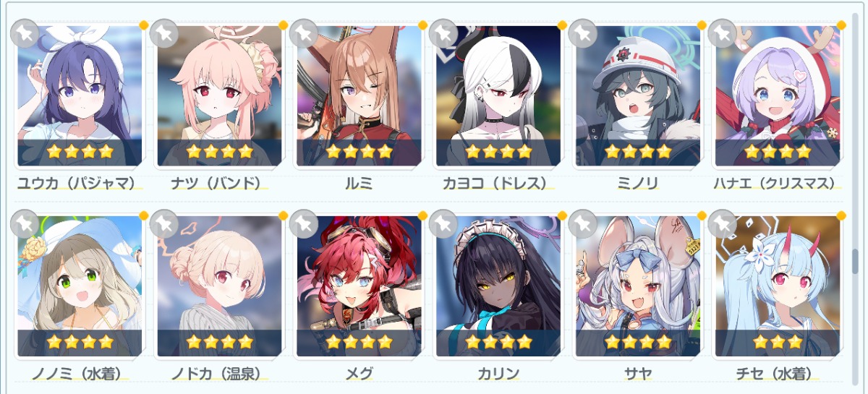The width and height of the screenshot is (868, 394).
Task: Select the red-haired メグ portrait
Action: point(359,286)
